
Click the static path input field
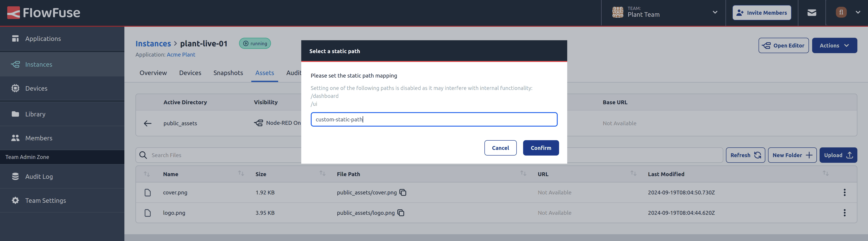[x=434, y=119]
